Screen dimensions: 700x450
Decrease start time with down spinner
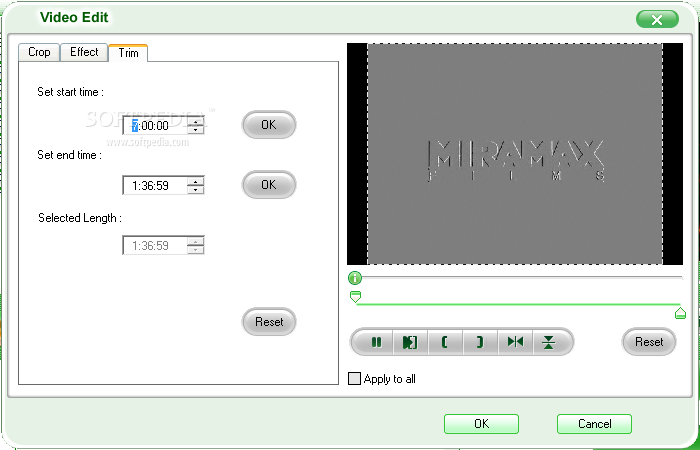tap(196, 130)
